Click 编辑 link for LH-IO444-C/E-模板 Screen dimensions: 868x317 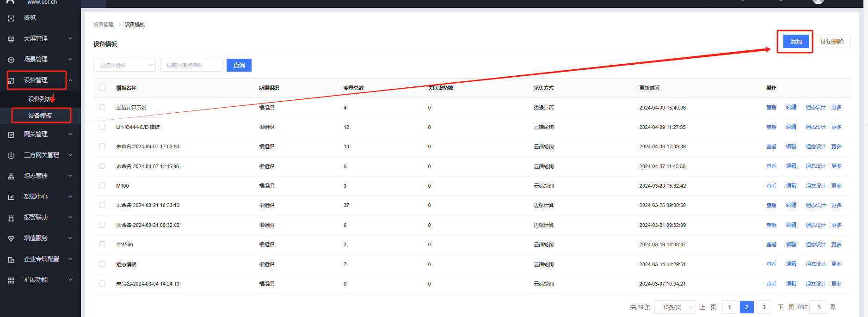tap(791, 127)
